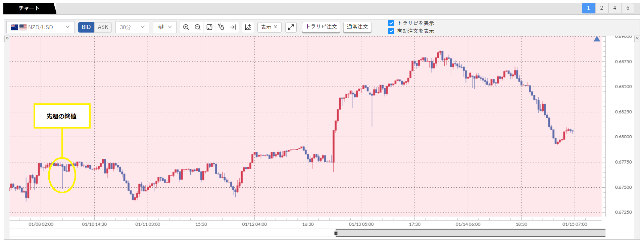Click the 01/15 07:00 time axis label
This screenshot has width=644, height=242.
[575, 224]
